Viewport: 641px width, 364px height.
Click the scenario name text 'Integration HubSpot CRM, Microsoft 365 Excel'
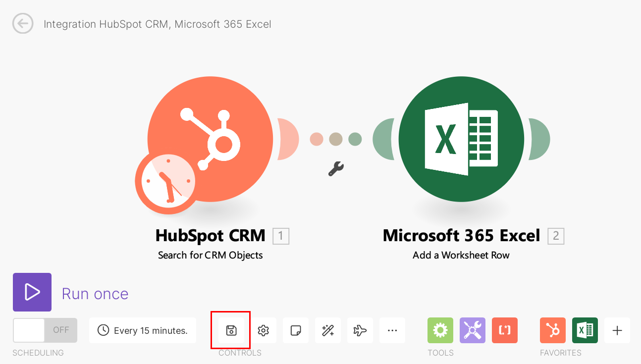coord(158,24)
